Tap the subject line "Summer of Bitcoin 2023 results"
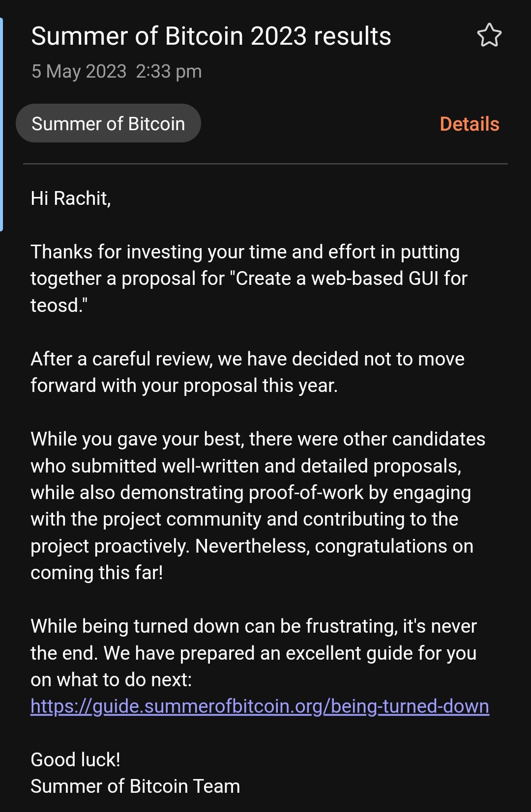Viewport: 531px width, 812px height. tap(211, 36)
